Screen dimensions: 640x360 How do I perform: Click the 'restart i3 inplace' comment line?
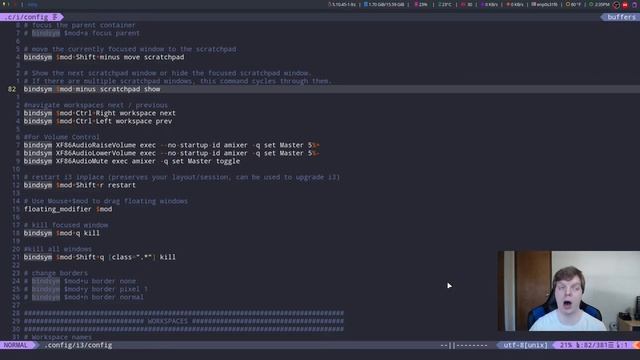click(182, 177)
